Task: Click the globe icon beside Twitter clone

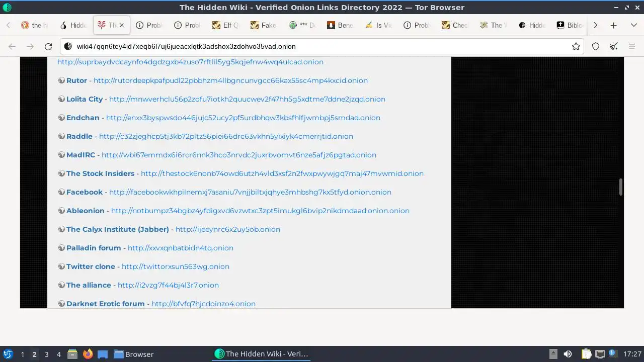Action: tap(61, 266)
